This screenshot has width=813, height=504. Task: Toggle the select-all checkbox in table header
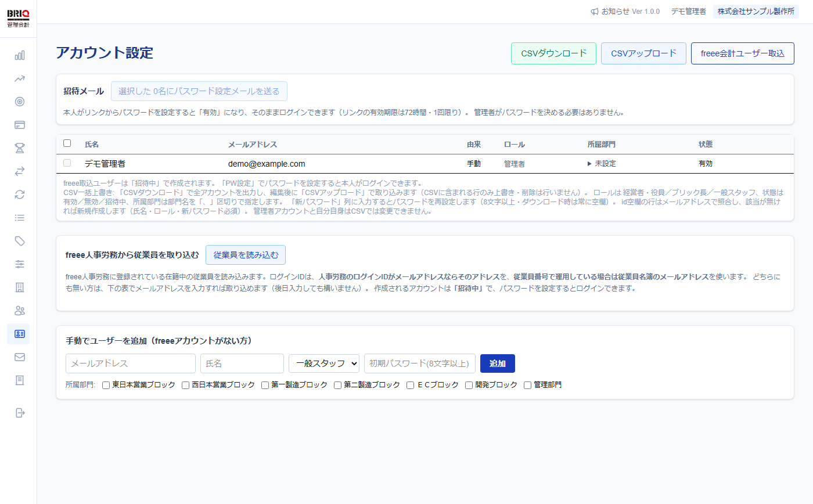click(67, 143)
